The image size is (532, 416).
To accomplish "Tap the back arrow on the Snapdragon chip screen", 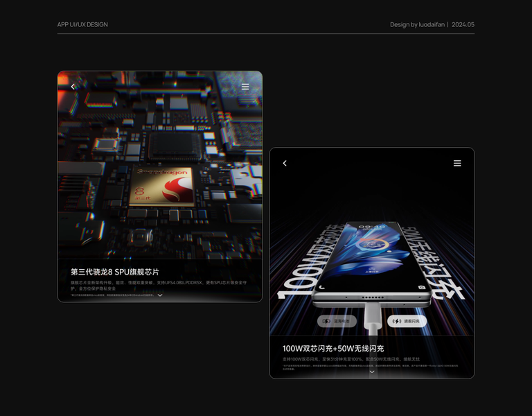I will 73,87.
